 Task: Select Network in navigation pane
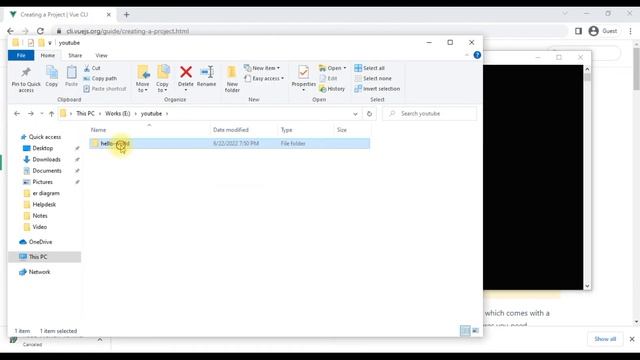35,272
